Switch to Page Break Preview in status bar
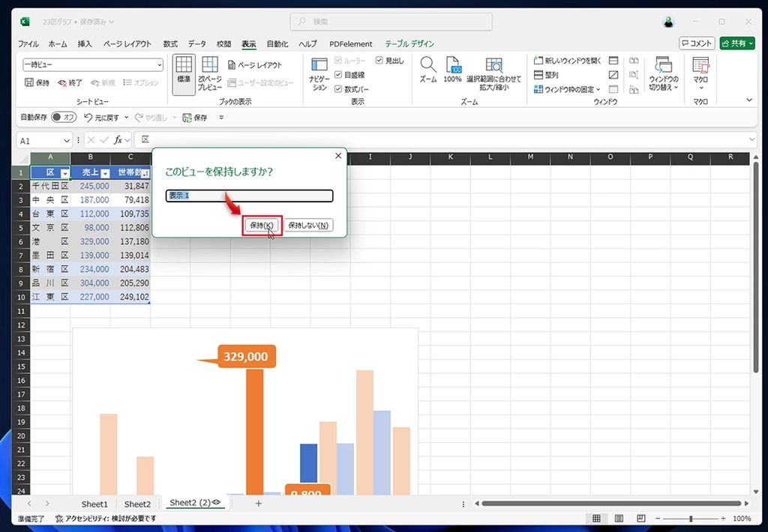 (x=640, y=519)
